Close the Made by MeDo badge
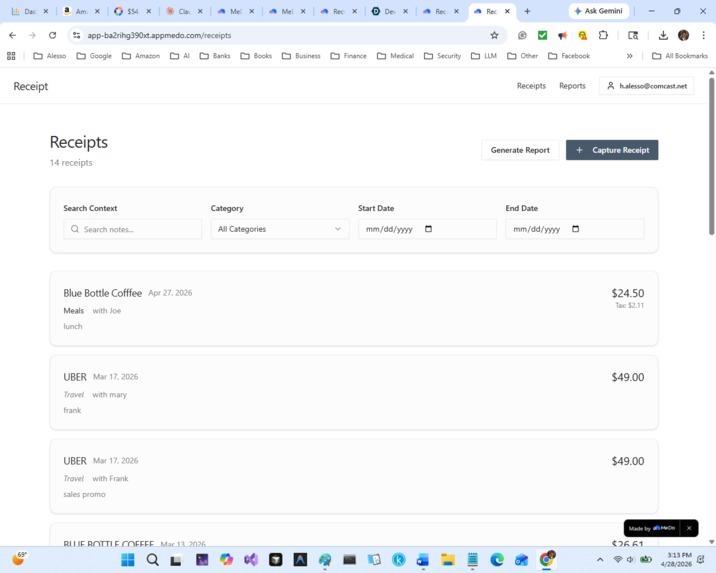 click(x=689, y=528)
